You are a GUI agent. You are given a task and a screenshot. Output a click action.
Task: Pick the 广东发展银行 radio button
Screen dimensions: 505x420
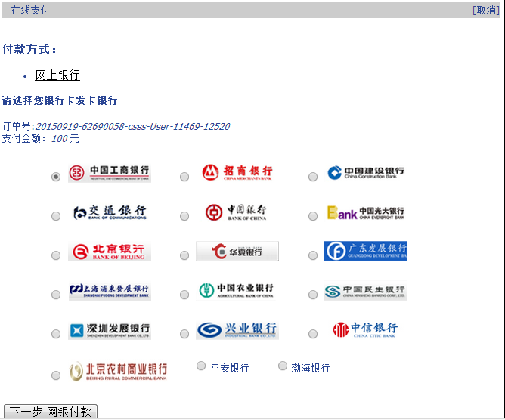(x=313, y=255)
